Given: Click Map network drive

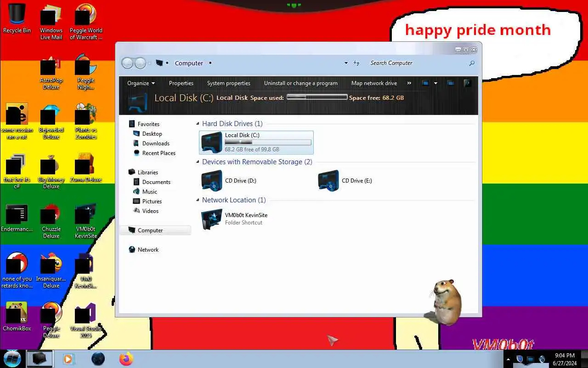Looking at the screenshot, I should tap(374, 83).
